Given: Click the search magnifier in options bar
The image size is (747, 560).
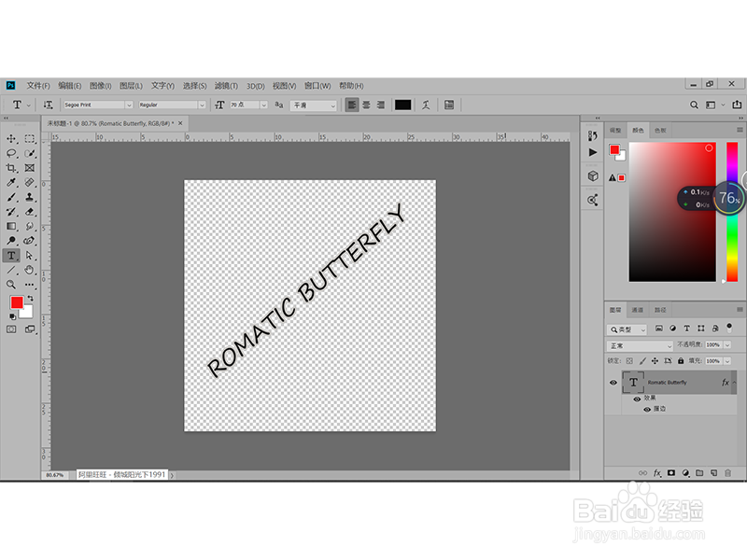Looking at the screenshot, I should [694, 105].
